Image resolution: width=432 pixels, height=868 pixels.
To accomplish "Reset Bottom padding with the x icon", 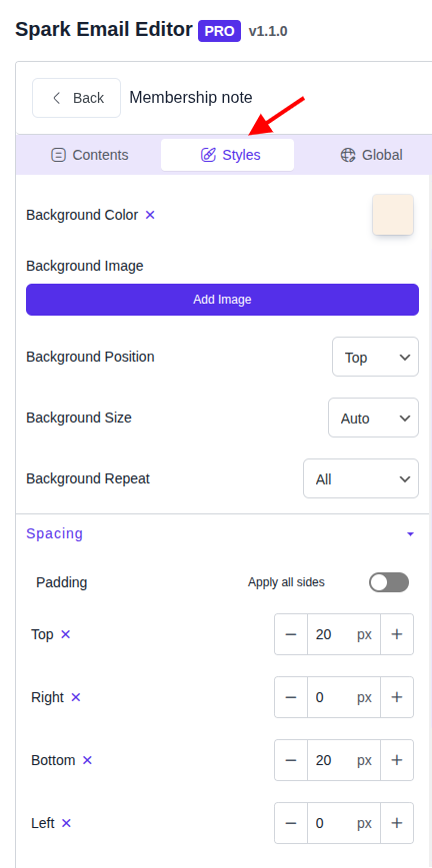I will pyautogui.click(x=87, y=760).
